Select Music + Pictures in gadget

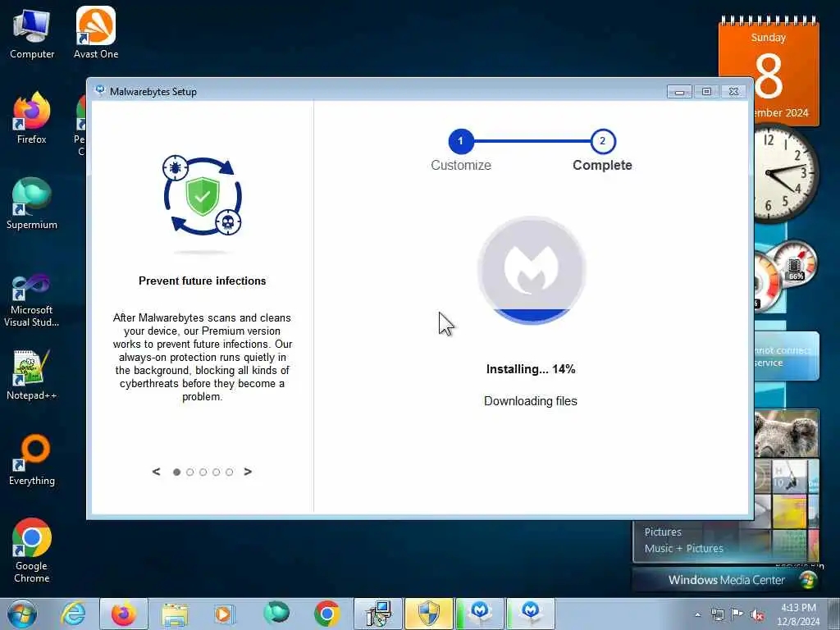coord(683,549)
